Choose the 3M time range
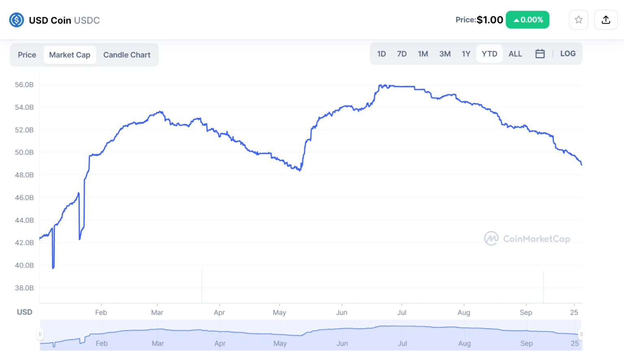624x364 pixels. coord(445,54)
